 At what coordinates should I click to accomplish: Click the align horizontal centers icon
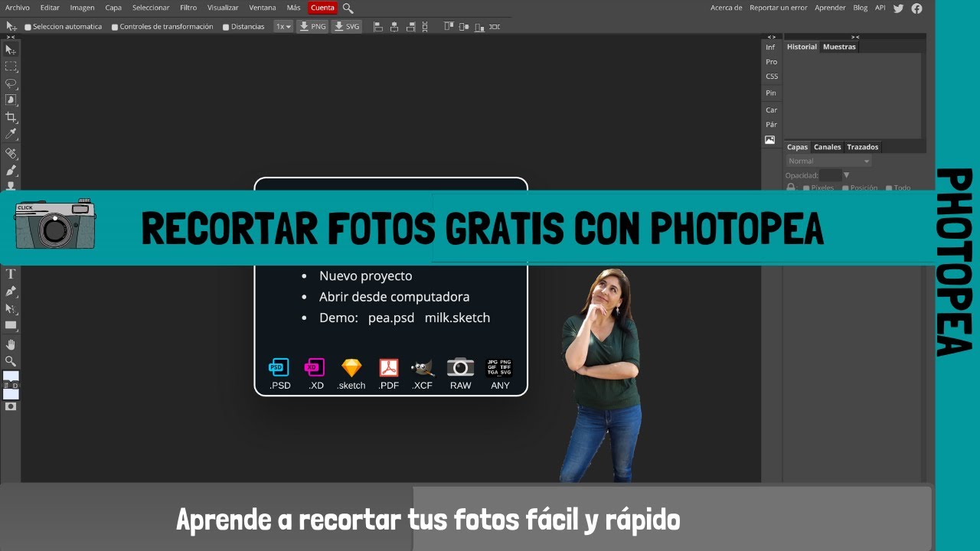click(x=394, y=26)
